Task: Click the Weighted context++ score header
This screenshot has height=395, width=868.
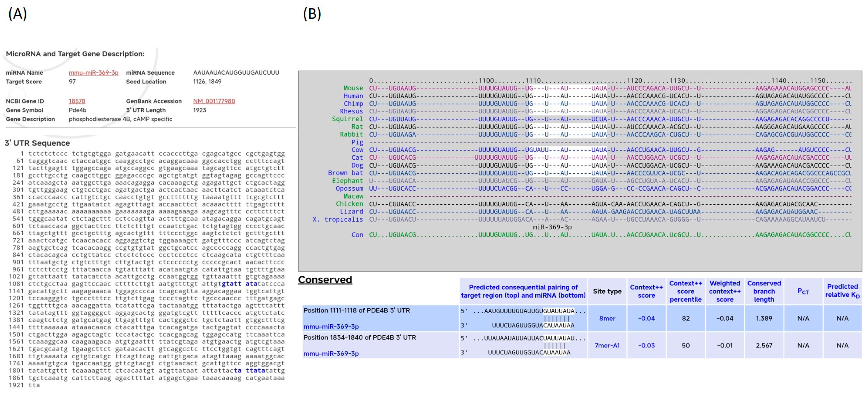Action: coord(725,291)
